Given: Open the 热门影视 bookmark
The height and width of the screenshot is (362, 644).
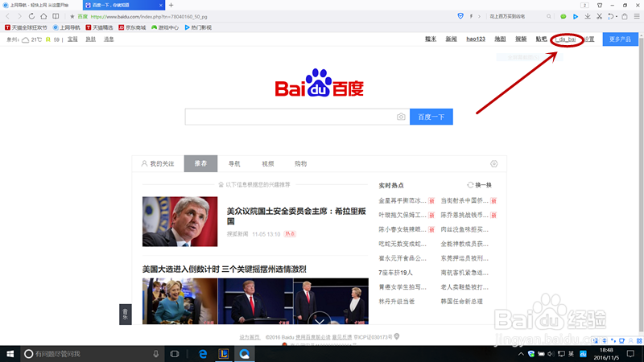Looking at the screenshot, I should tap(198, 27).
